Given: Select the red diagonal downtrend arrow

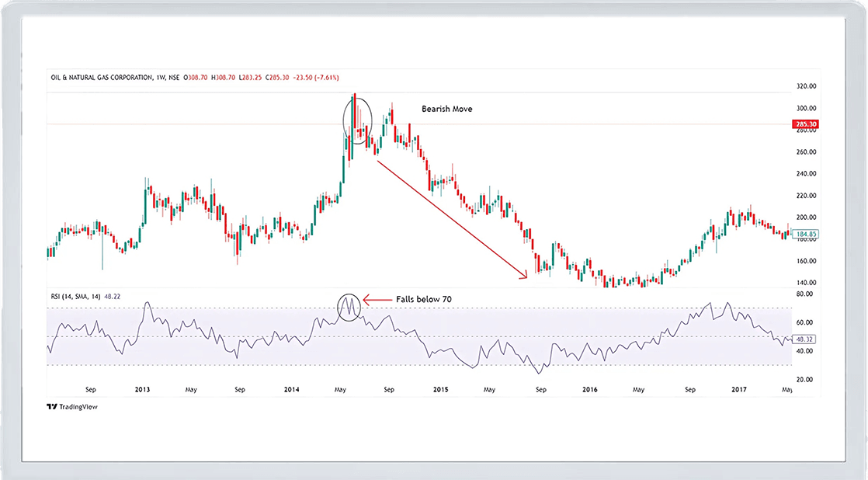Looking at the screenshot, I should [x=452, y=216].
